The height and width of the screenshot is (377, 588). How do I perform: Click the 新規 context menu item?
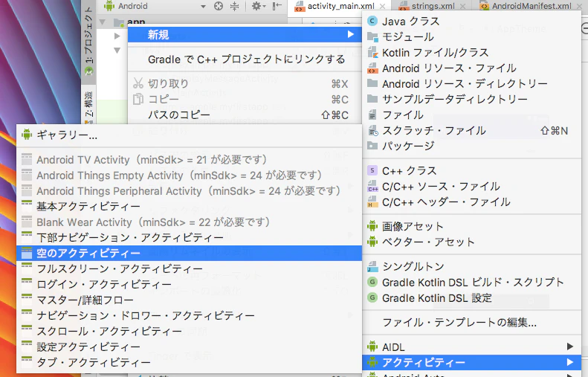point(245,35)
